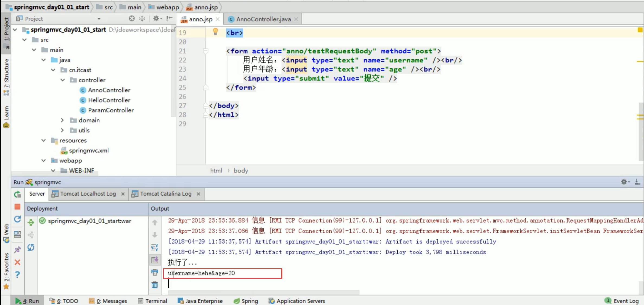The height and width of the screenshot is (305, 644).
Task: Select springmvc.xml in project tree
Action: (89, 150)
